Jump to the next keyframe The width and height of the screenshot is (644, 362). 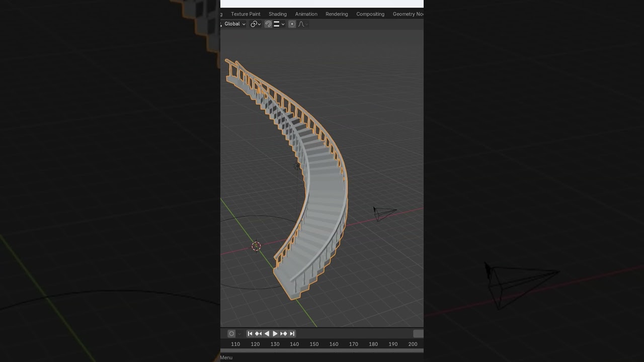[284, 334]
